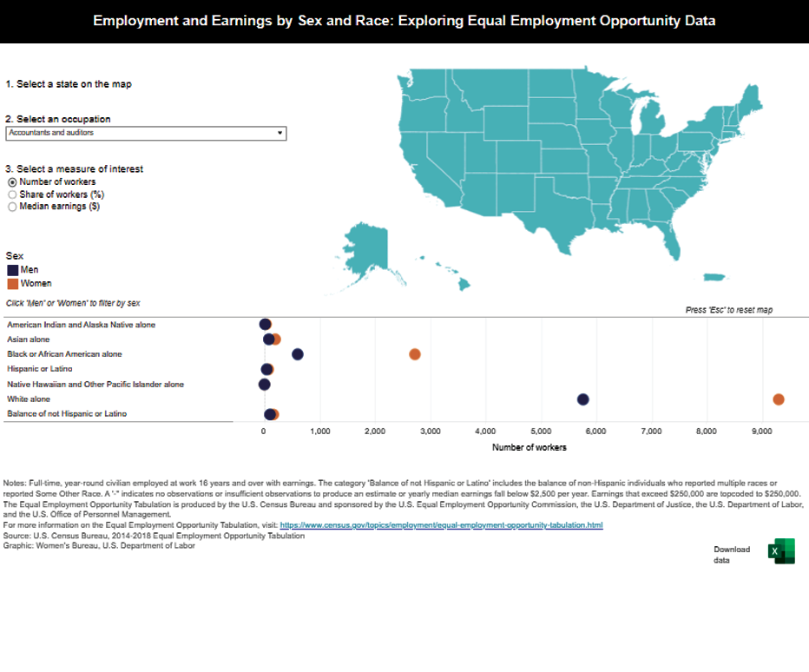This screenshot has width=809, height=672.
Task: Click the occupation dropdown arrow
Action: point(280,133)
